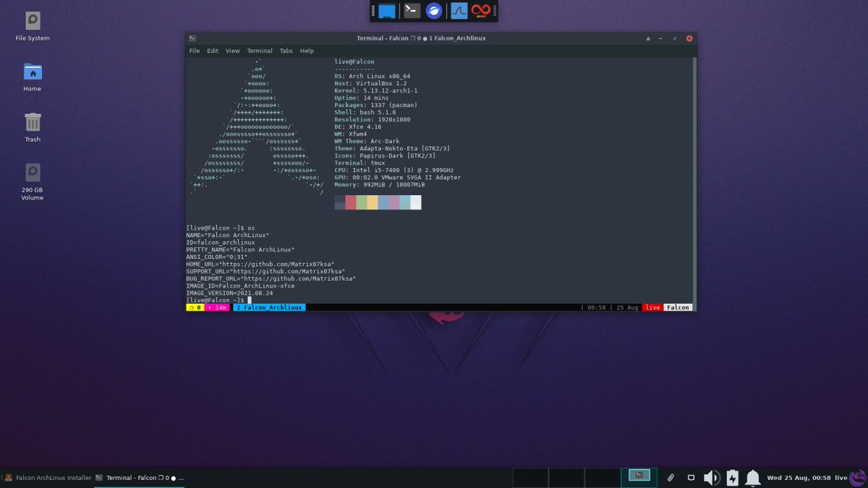Click the red infinity app icon in the dock
The height and width of the screenshot is (488, 868).
[x=482, y=10]
